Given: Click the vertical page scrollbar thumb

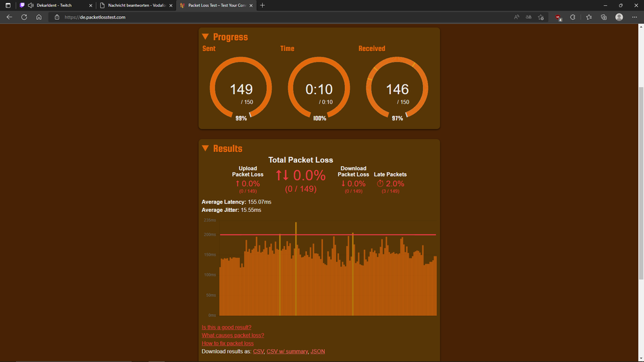Looking at the screenshot, I should coord(641,183).
